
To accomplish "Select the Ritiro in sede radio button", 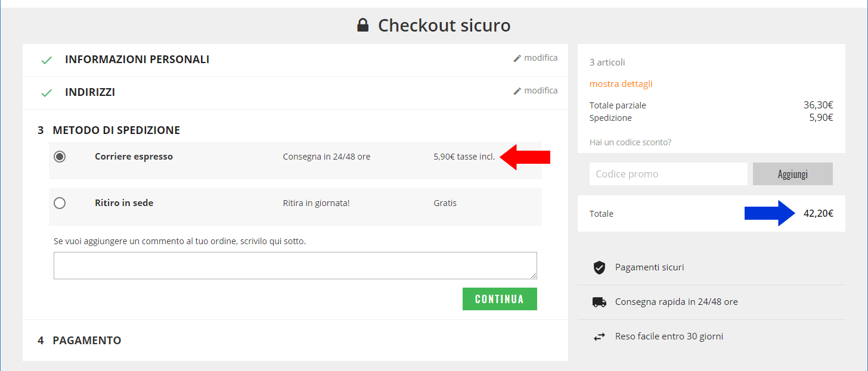I will pos(60,203).
